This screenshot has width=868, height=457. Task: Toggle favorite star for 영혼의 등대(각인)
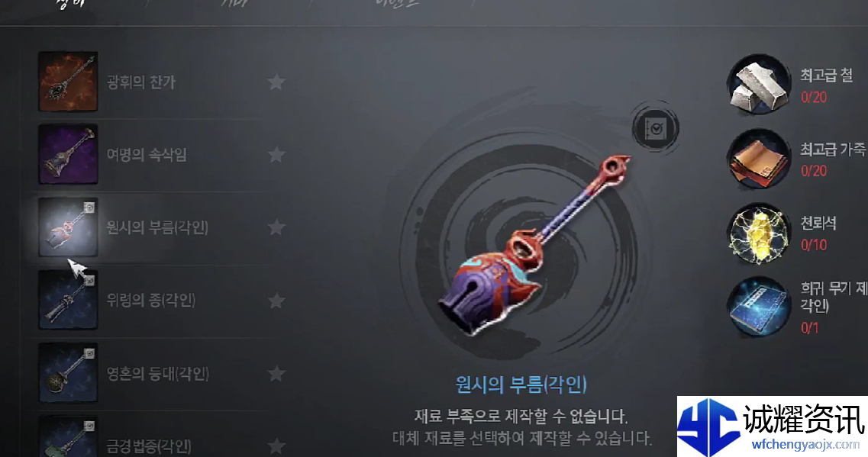[x=276, y=373]
